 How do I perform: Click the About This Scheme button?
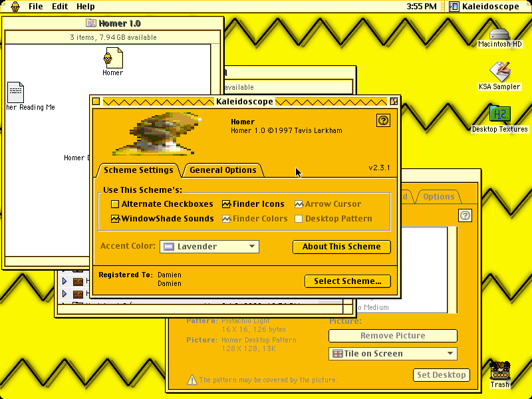point(342,247)
